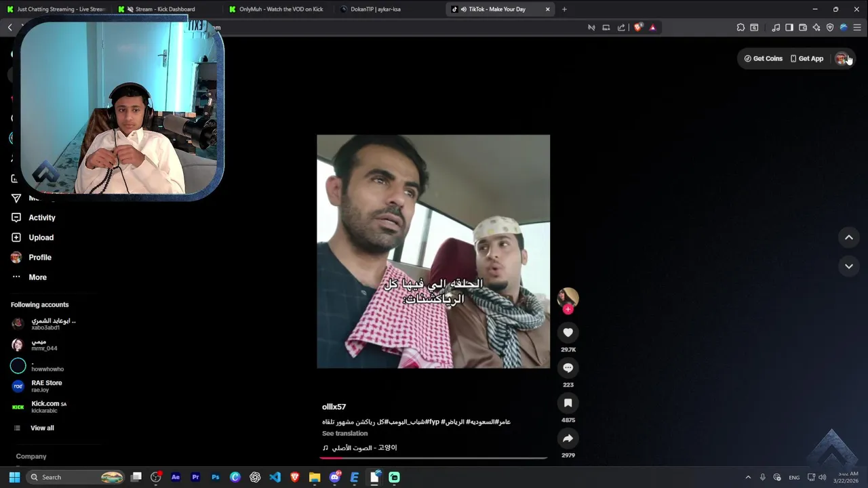Viewport: 868px width, 488px height.
Task: Open Brave Rewards triangle icon
Action: point(652,28)
